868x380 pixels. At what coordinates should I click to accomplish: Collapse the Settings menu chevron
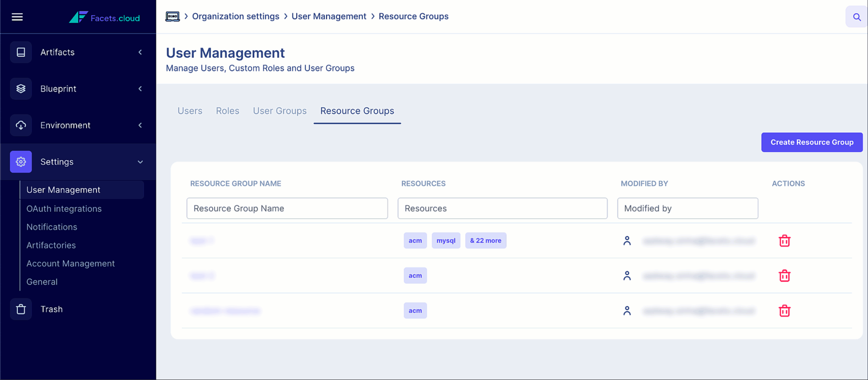coord(140,162)
